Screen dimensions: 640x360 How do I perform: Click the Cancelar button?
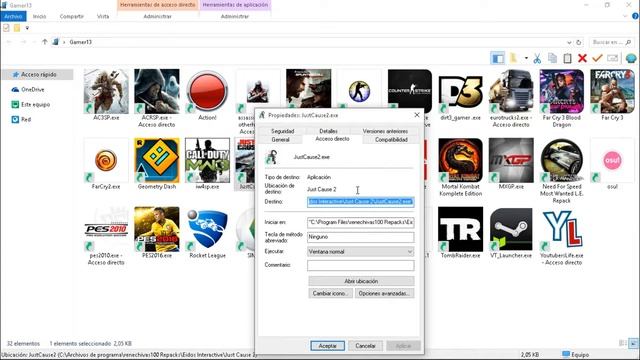coord(365,346)
